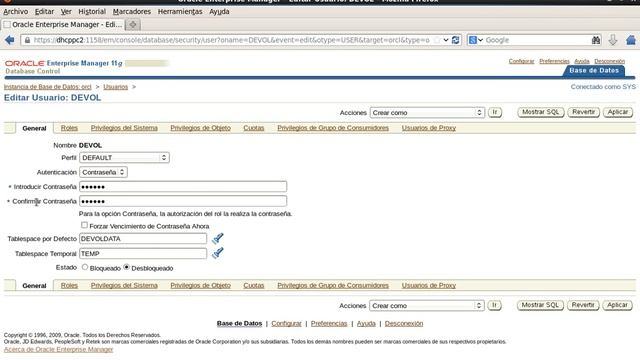This screenshot has height=360, width=640.
Task: Click the Preferencias link at top right
Action: [x=554, y=61]
